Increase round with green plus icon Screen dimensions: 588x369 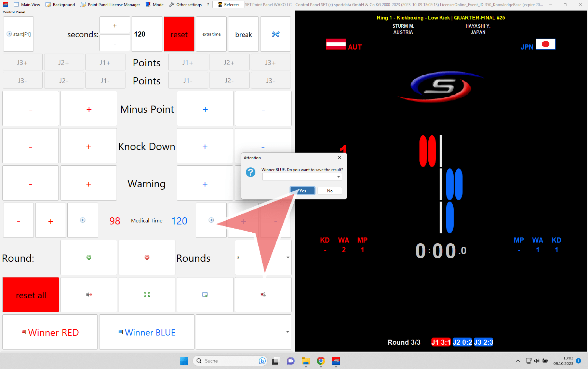89,257
